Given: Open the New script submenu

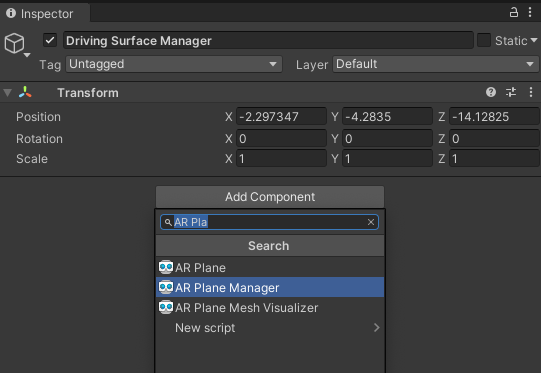Looking at the screenshot, I should (x=270, y=327).
